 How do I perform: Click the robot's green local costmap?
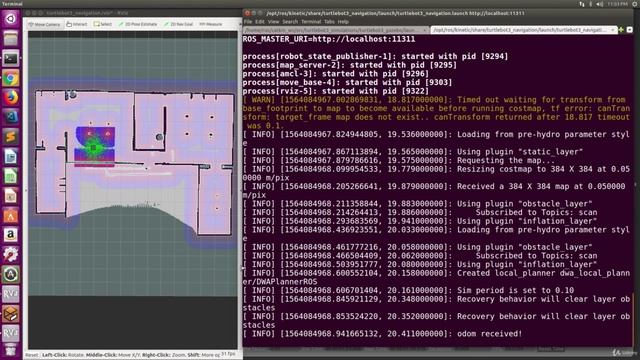(x=94, y=147)
